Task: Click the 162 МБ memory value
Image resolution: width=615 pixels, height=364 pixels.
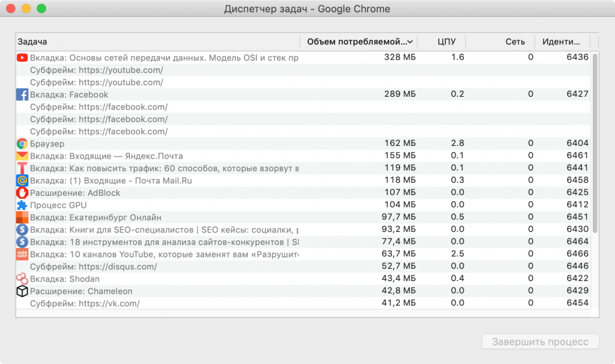Action: [399, 143]
